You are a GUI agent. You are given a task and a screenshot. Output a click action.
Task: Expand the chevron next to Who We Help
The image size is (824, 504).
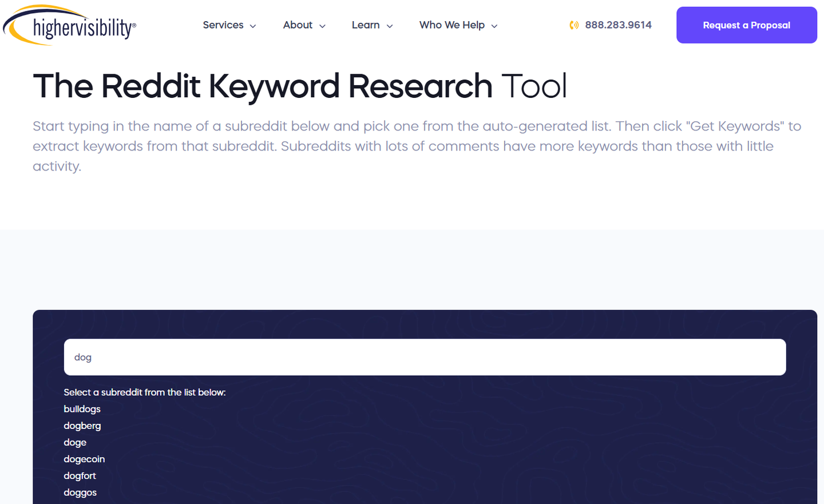click(x=494, y=26)
